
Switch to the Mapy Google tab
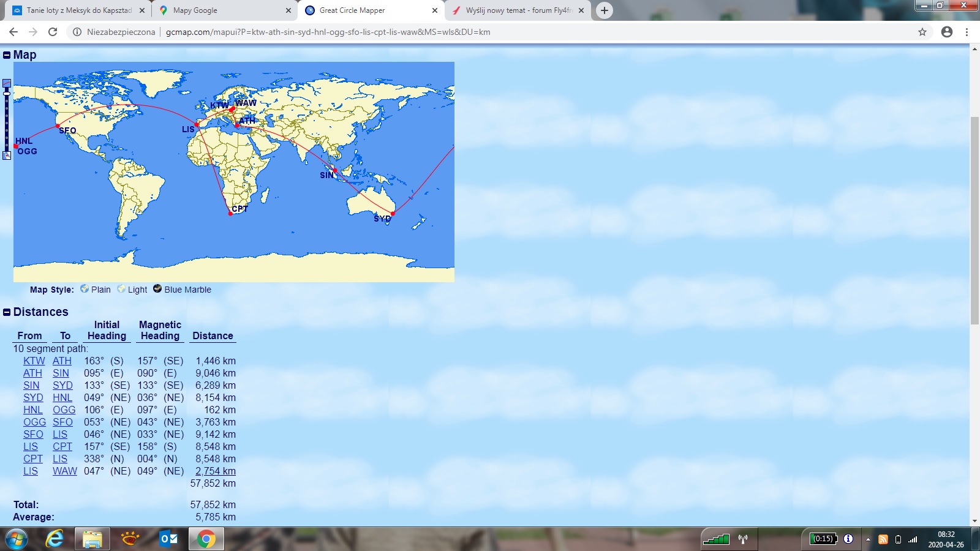(224, 10)
